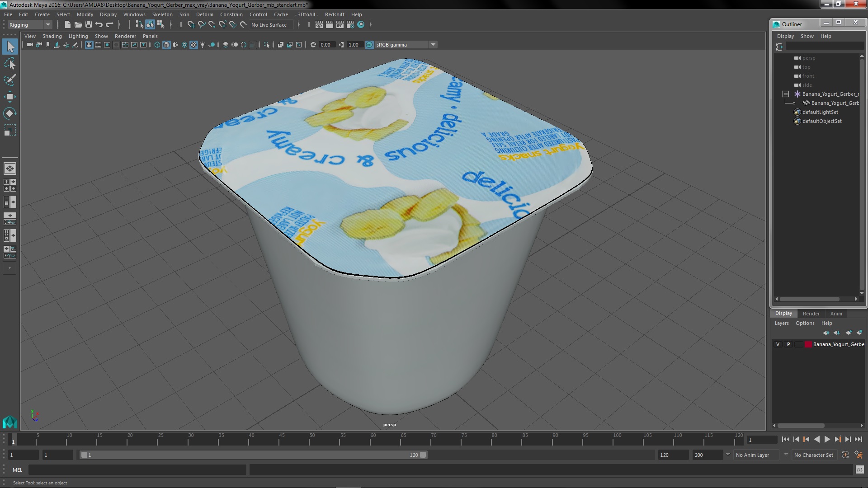This screenshot has width=868, height=488.
Task: Toggle film gate in viewport toolbar
Action: click(98, 45)
